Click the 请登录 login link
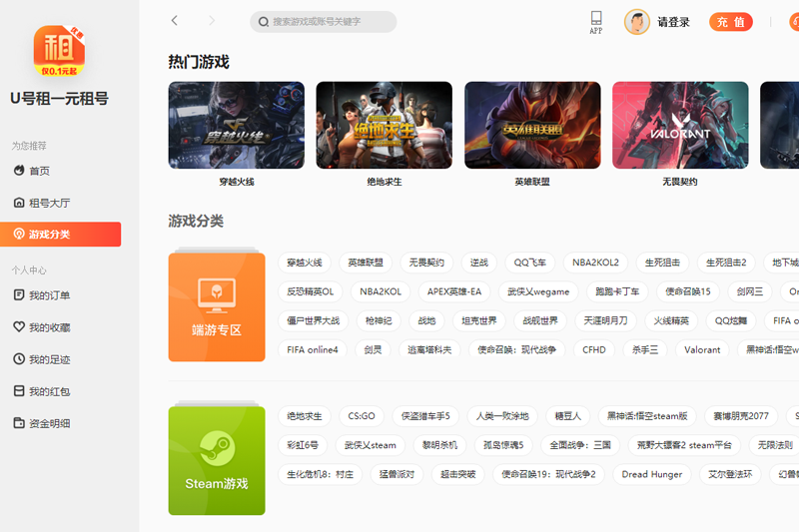 (673, 22)
